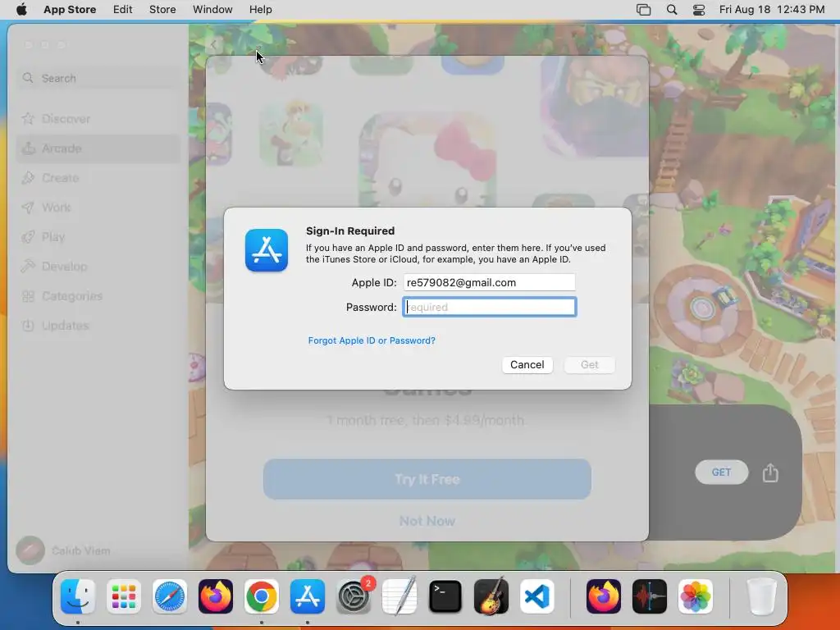This screenshot has width=840, height=630.
Task: Open Finder from the Dock
Action: click(x=78, y=596)
